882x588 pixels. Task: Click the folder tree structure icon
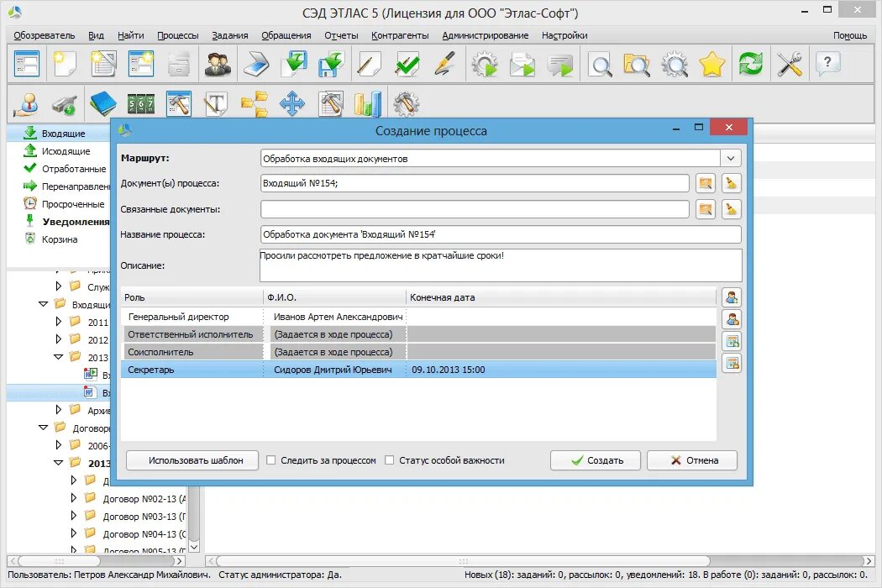click(x=255, y=103)
